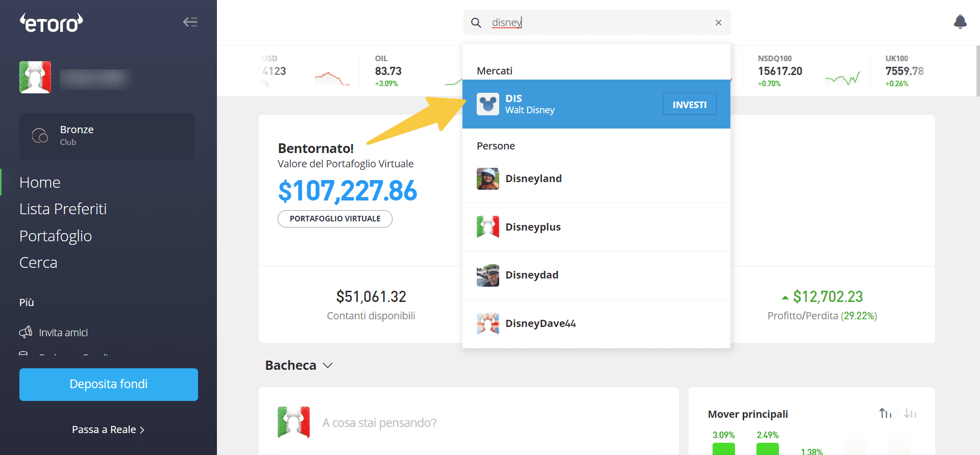The height and width of the screenshot is (455, 980).
Task: Click the A cosa stai pensando field
Action: point(379,423)
